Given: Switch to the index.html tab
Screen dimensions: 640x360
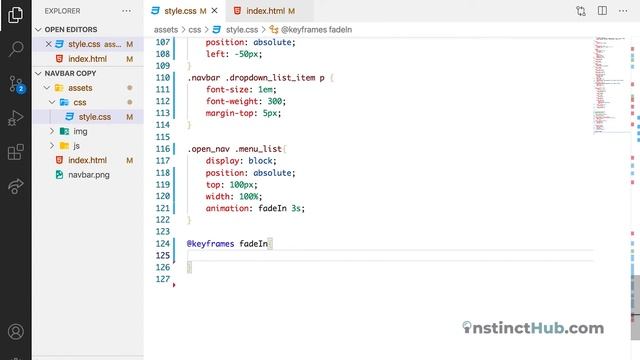Looking at the screenshot, I should 270,11.
